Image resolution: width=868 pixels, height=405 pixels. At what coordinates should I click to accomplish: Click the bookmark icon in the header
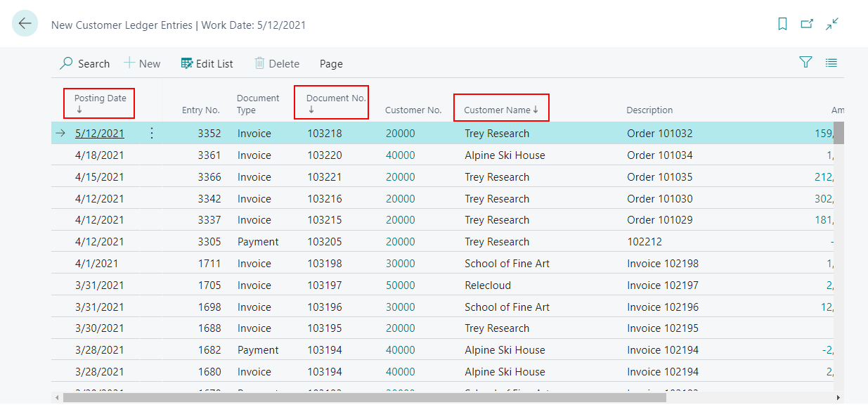click(x=782, y=23)
